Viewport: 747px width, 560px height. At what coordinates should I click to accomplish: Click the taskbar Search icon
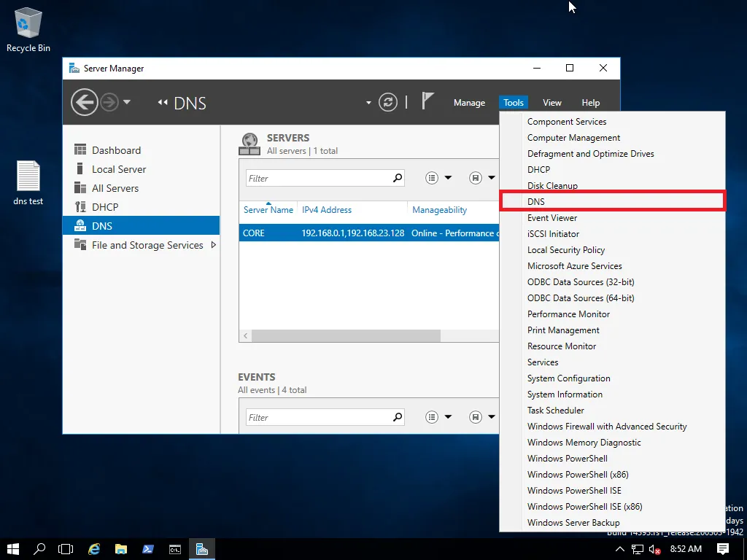coord(39,549)
